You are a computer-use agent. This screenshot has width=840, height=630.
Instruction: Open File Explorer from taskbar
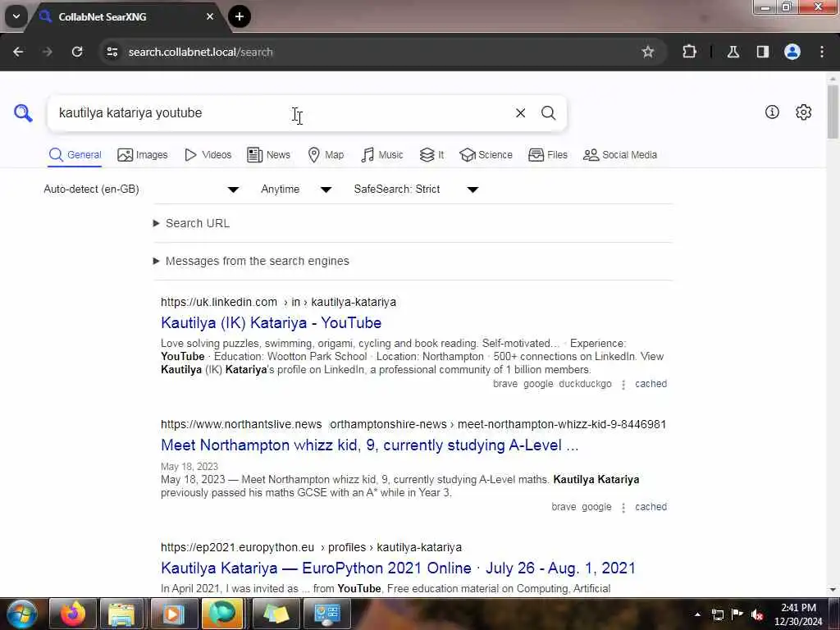click(x=122, y=614)
